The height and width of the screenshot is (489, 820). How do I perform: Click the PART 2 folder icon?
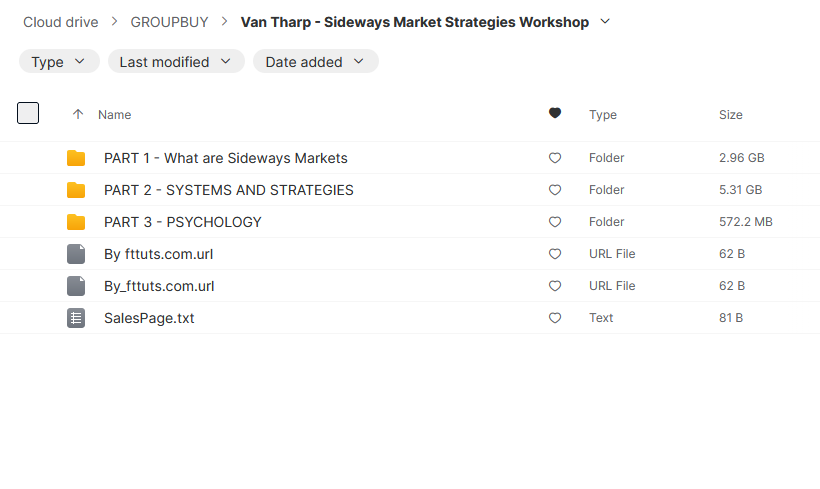coord(76,190)
